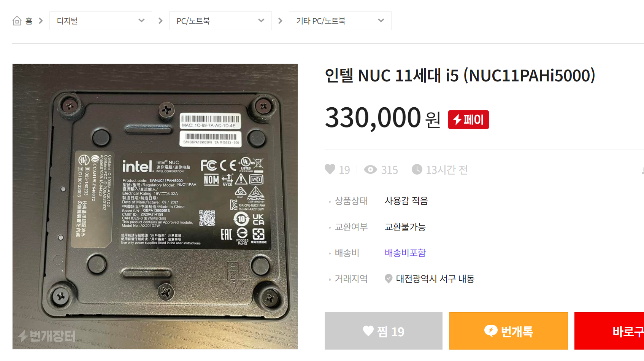Open the 기타 PC/노트북 subcategory dropdown
The image size is (644, 361).
[x=340, y=21]
